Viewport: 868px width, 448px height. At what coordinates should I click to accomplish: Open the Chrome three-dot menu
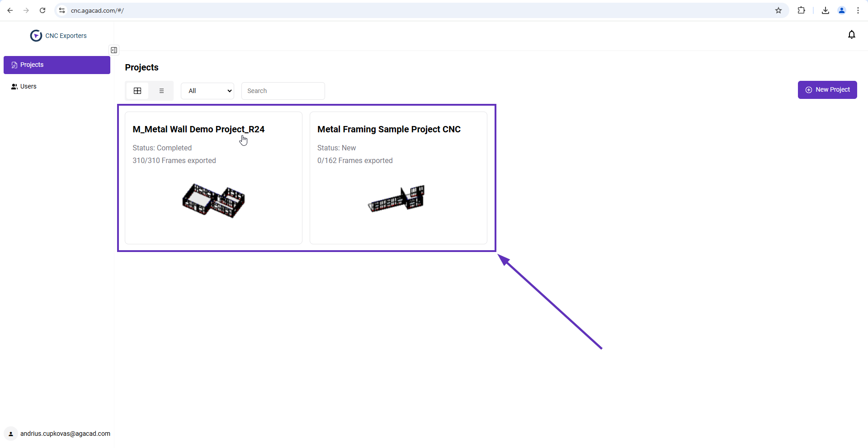click(x=858, y=10)
